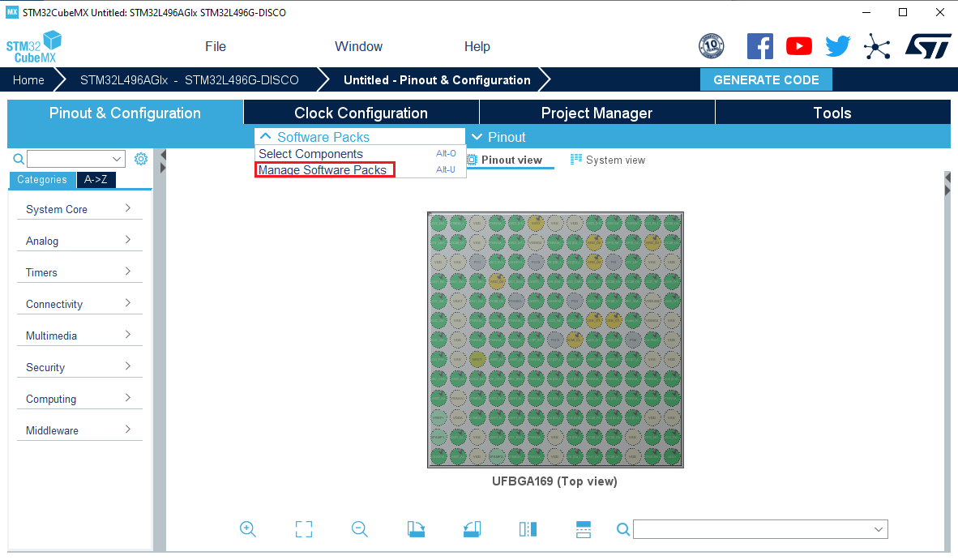Open the gear settings icon beside search

(141, 159)
